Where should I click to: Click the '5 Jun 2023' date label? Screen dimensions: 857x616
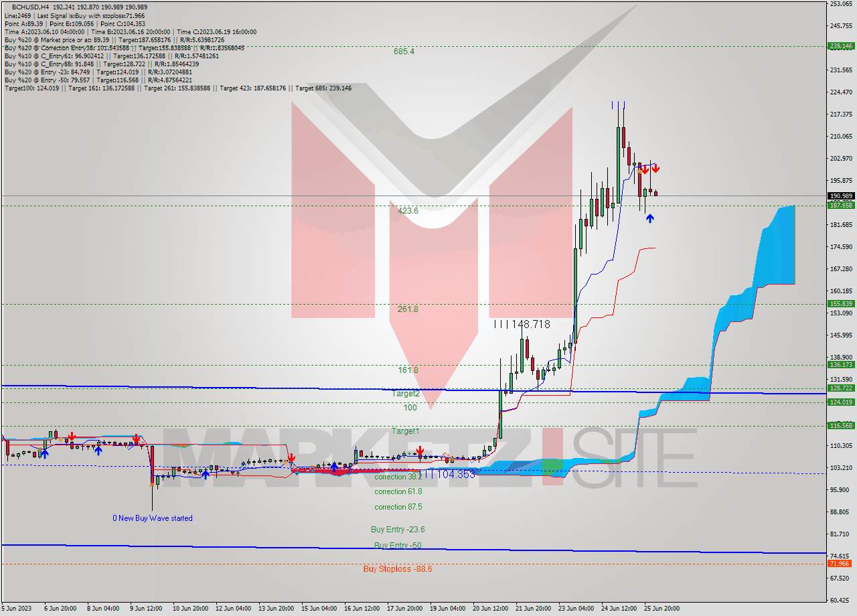point(18,609)
